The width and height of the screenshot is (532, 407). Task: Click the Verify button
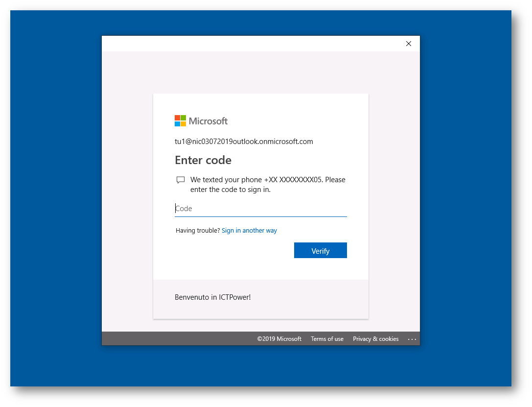click(x=320, y=250)
